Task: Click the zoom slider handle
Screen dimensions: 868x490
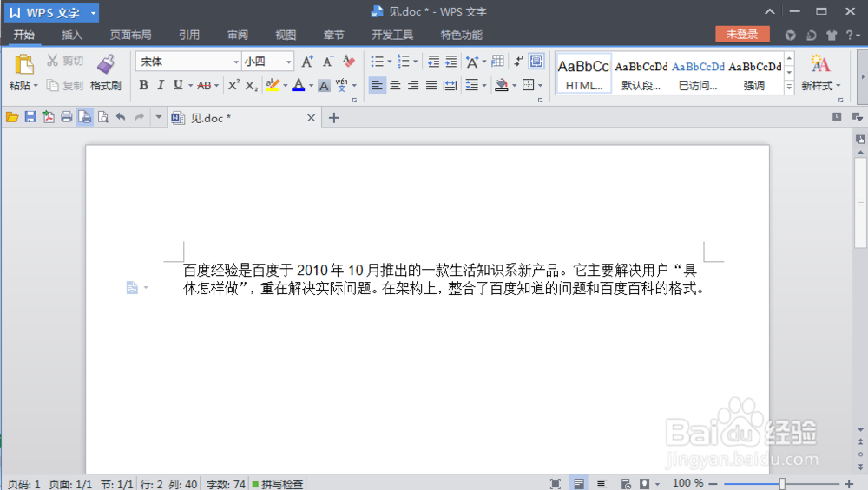Action: [782, 484]
